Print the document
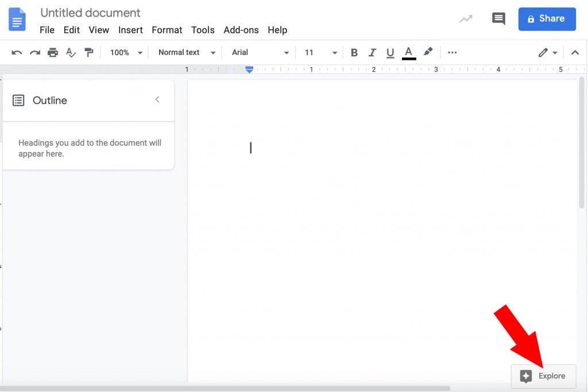588x392 pixels. (x=53, y=52)
